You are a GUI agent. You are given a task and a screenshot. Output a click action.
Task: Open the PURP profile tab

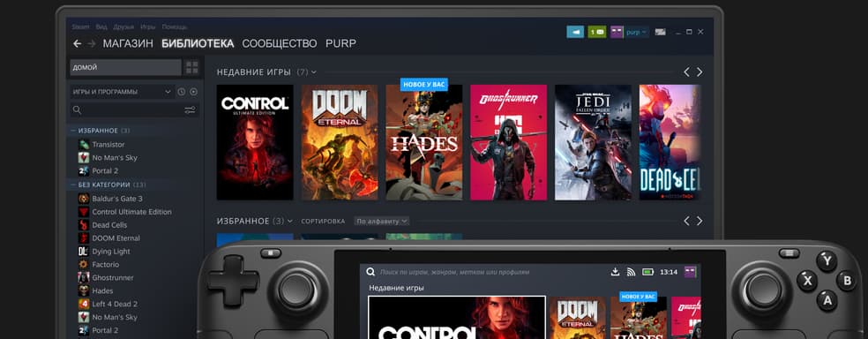pos(340,44)
